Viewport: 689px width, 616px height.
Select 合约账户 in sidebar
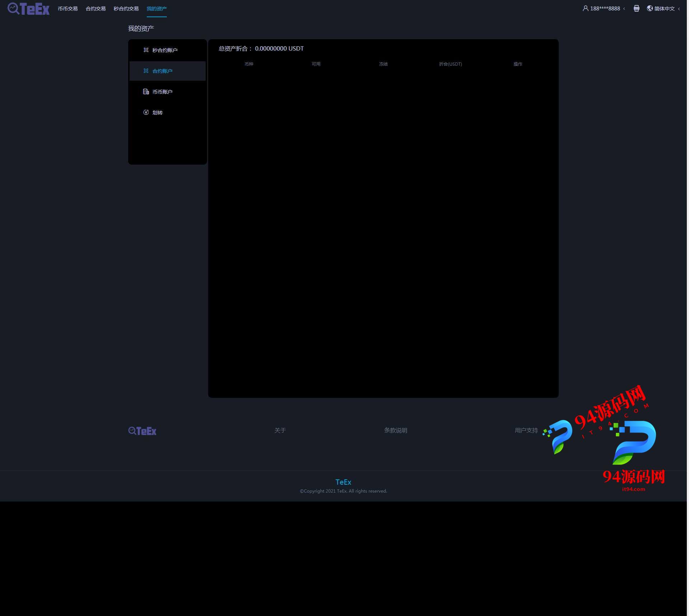(168, 71)
